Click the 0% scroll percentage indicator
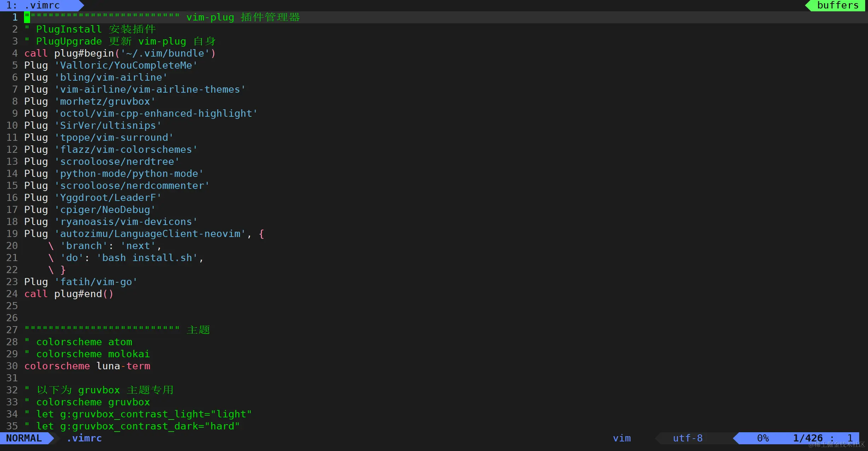The width and height of the screenshot is (868, 451). click(x=763, y=438)
